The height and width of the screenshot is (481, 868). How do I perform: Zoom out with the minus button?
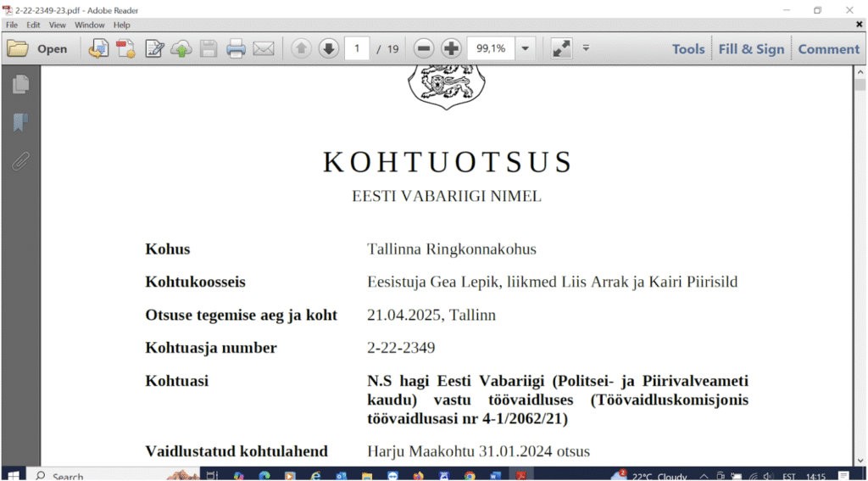point(424,48)
